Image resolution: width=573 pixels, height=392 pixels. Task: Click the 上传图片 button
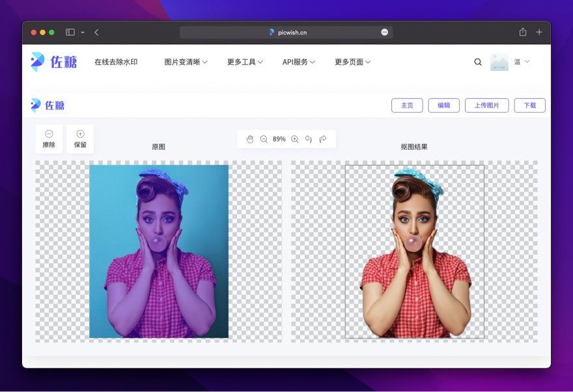pyautogui.click(x=487, y=105)
